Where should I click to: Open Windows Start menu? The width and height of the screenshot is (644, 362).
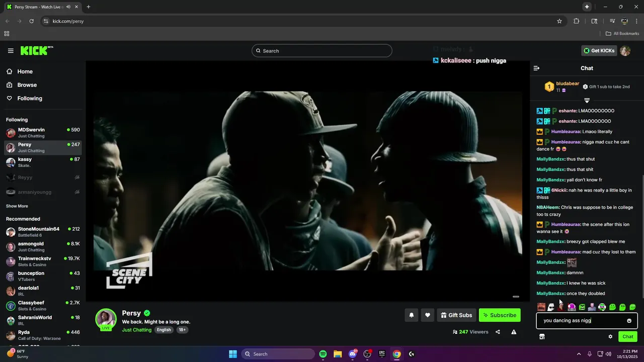point(233,354)
